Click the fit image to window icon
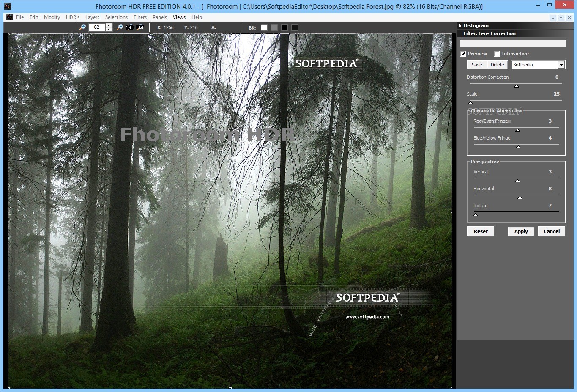 coord(140,27)
